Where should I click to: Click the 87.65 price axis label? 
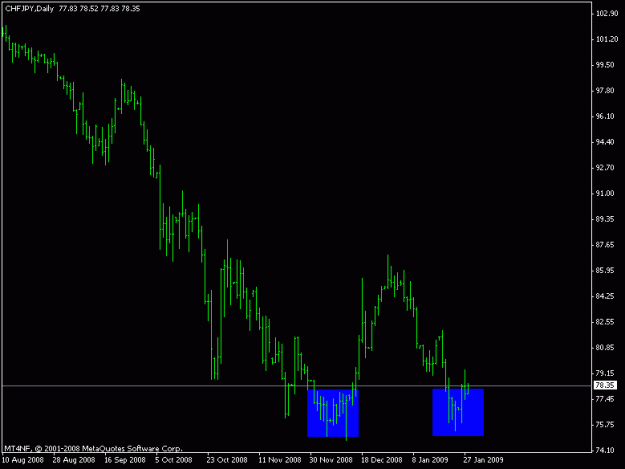(605, 245)
